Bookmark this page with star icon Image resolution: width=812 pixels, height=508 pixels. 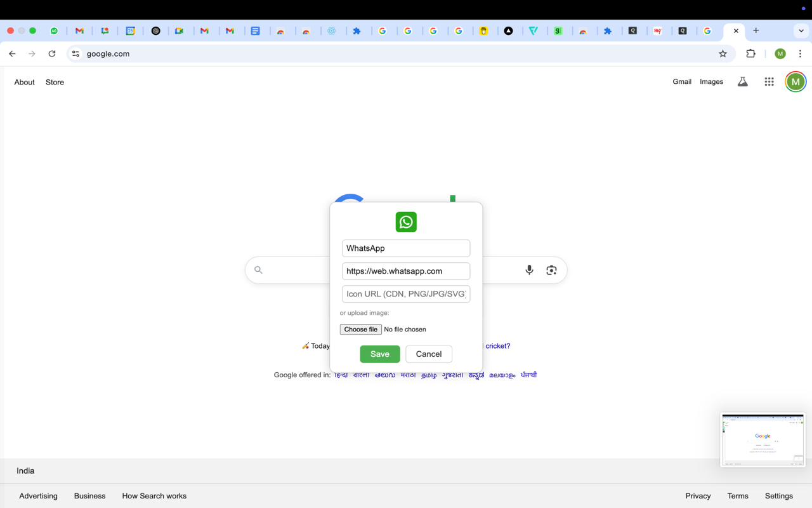click(x=723, y=54)
